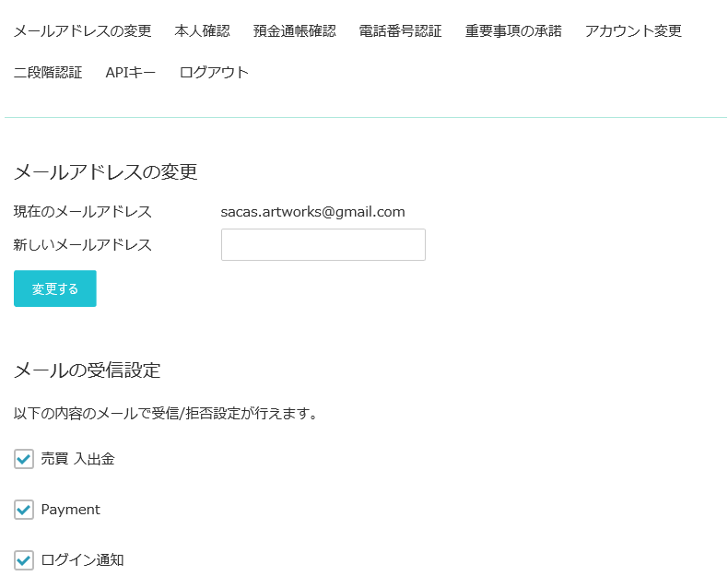Click the メールの受信設定 section heading
Viewport: 728px width, 576px height.
(x=87, y=371)
